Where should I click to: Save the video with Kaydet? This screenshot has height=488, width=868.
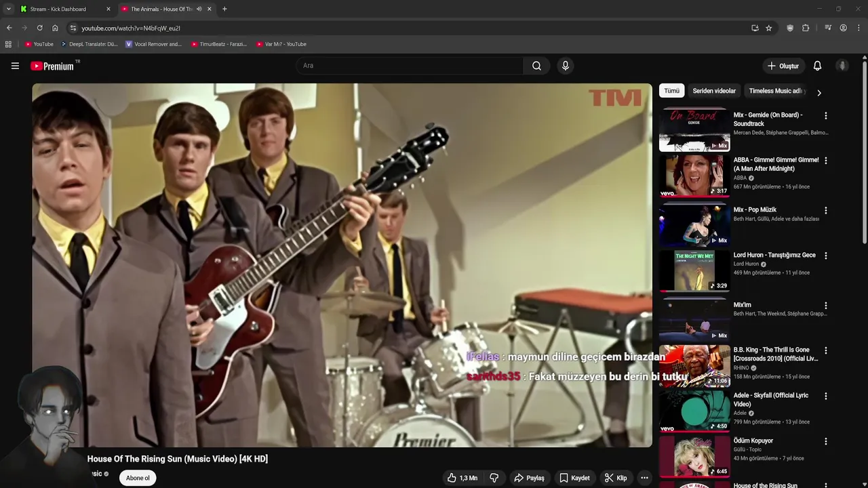(574, 478)
